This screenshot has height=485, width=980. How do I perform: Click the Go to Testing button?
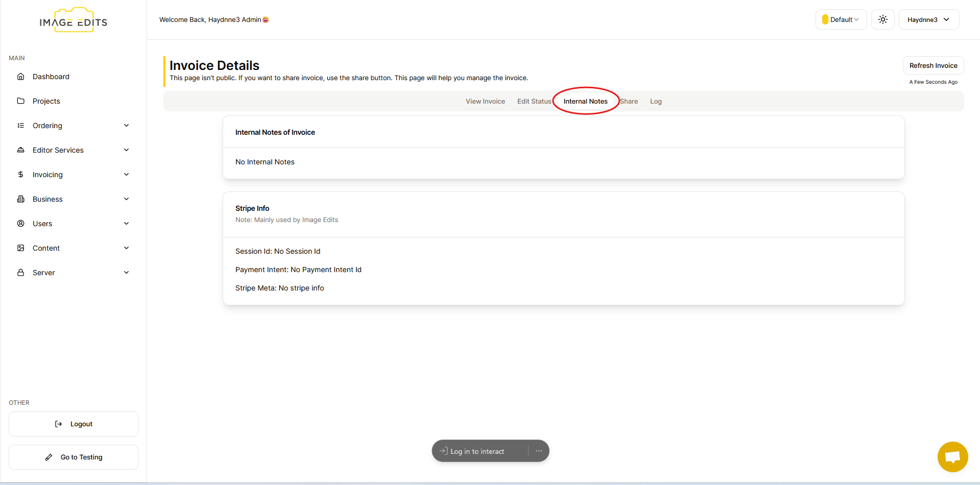point(74,457)
